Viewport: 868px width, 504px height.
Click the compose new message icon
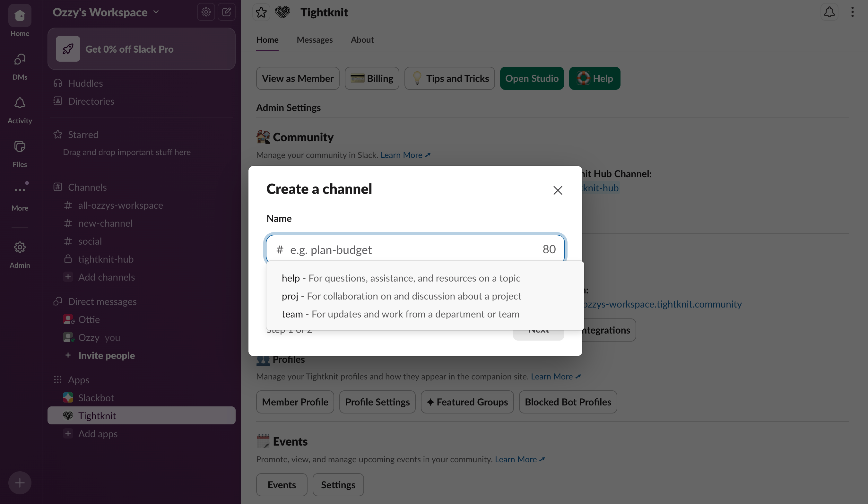226,12
